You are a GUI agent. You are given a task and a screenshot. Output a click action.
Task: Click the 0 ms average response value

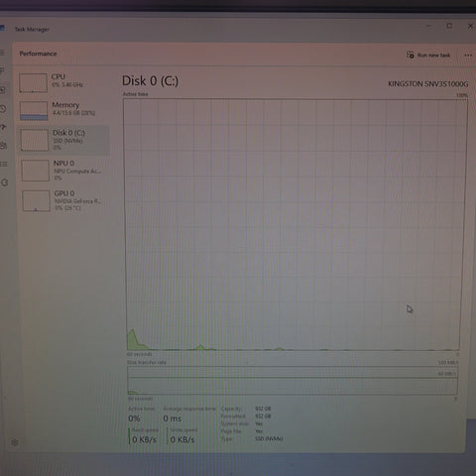[173, 418]
